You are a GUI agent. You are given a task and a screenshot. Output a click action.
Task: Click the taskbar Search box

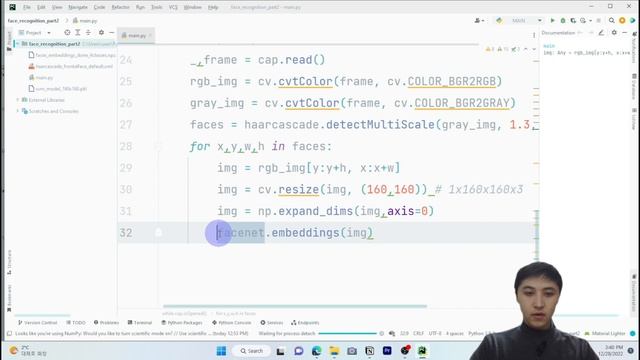point(251,351)
